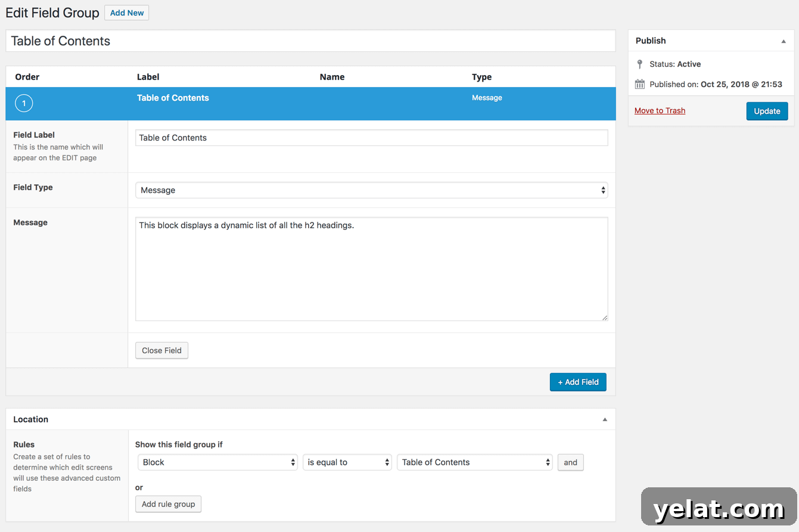Click the 'Oct 25, 2018 @ 21:53' publish date
799x532 pixels.
point(741,84)
